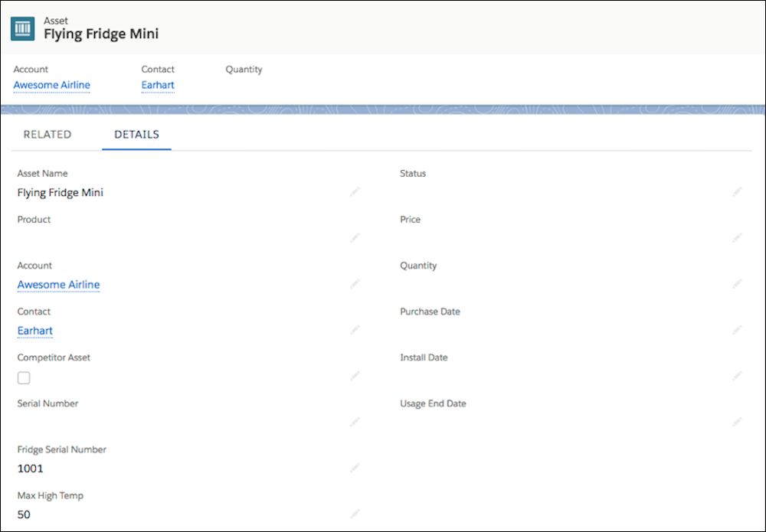The image size is (766, 532).
Task: Select the Details tab
Action: point(137,134)
